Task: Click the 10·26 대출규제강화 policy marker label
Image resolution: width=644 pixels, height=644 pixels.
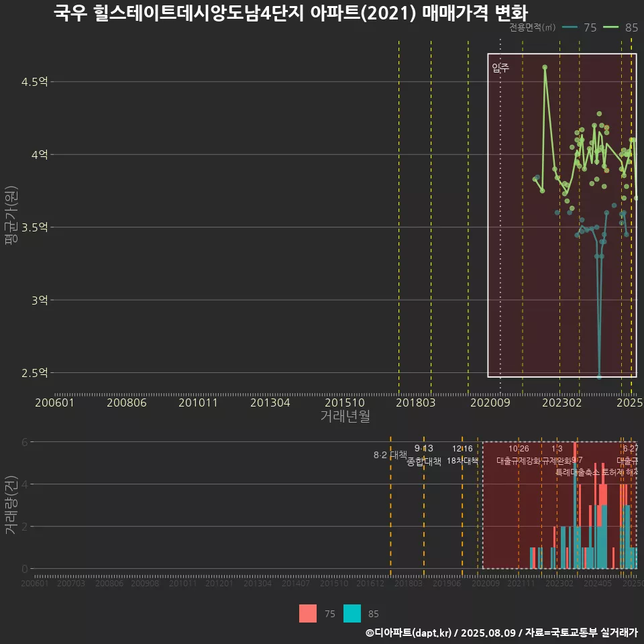Action: (x=519, y=455)
